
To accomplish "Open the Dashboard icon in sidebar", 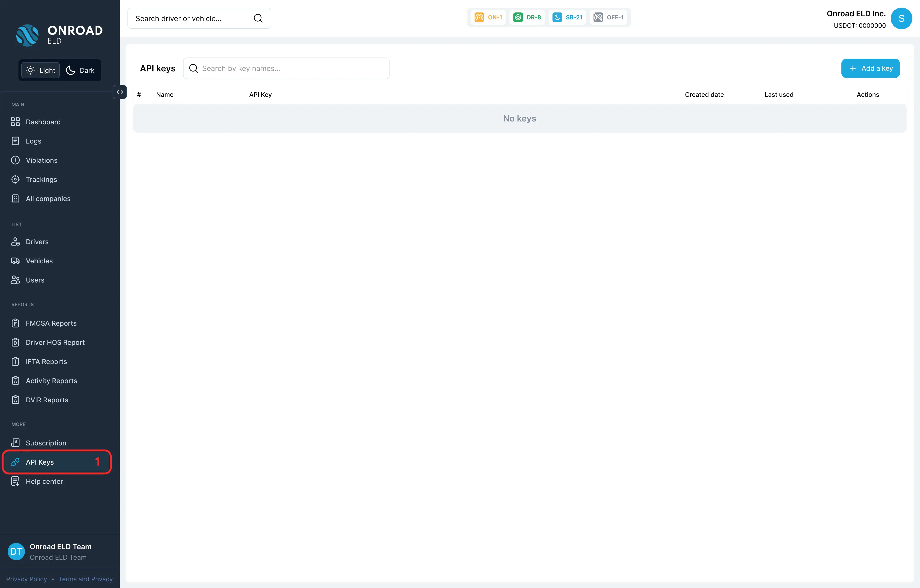I will [15, 122].
